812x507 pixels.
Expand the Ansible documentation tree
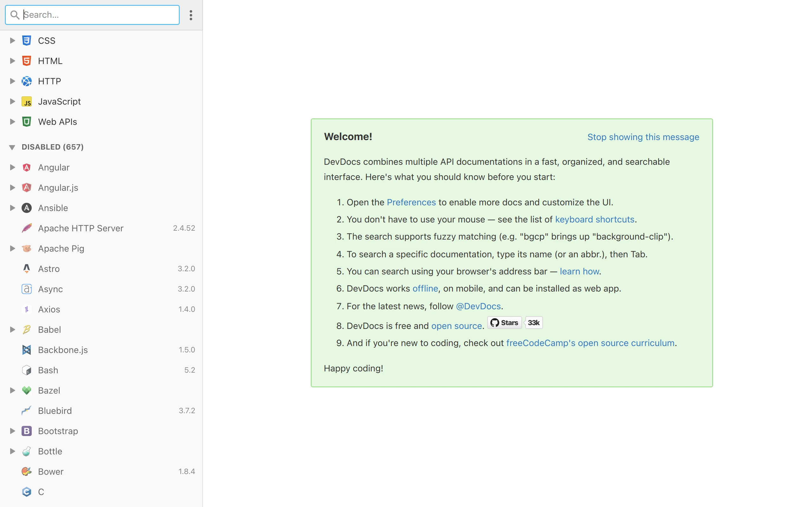click(12, 208)
